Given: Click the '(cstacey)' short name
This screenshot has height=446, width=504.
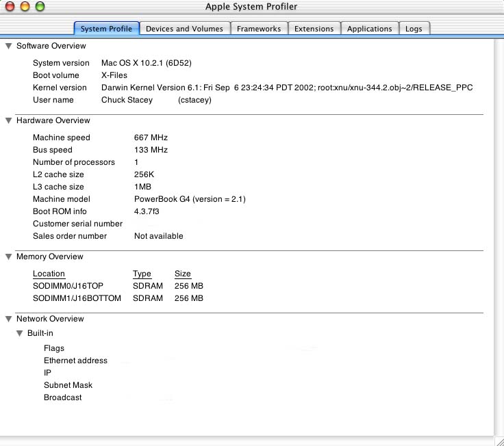Looking at the screenshot, I should pyautogui.click(x=194, y=100).
